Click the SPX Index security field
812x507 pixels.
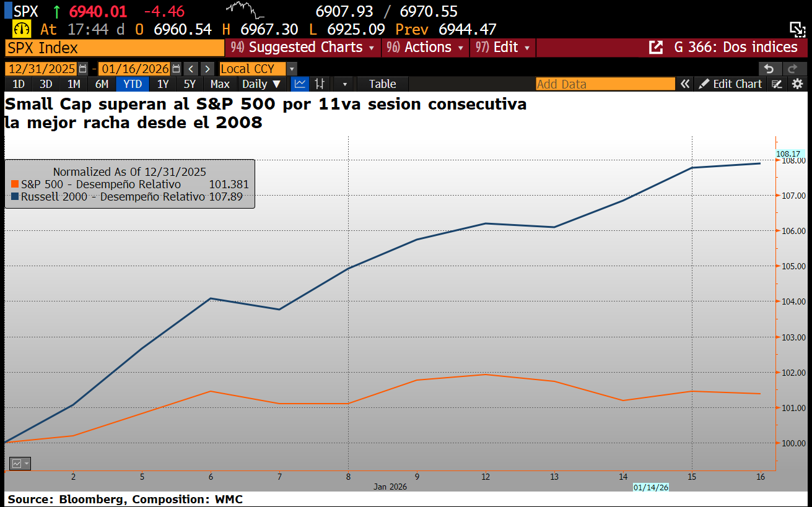115,48
